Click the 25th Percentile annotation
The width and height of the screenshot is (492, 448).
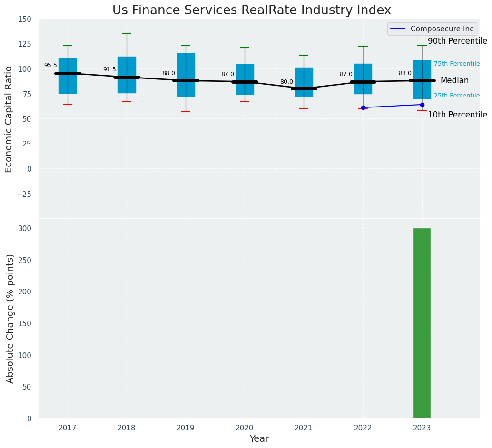click(x=456, y=96)
